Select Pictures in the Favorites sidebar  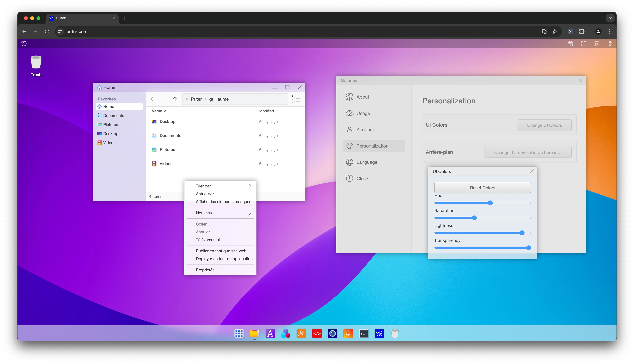point(119,124)
